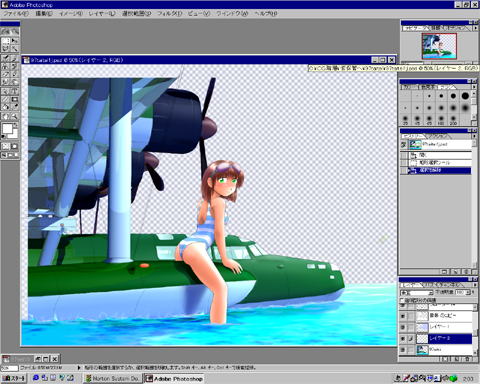Open the 編集(E) menu
480x384 pixels.
point(44,14)
